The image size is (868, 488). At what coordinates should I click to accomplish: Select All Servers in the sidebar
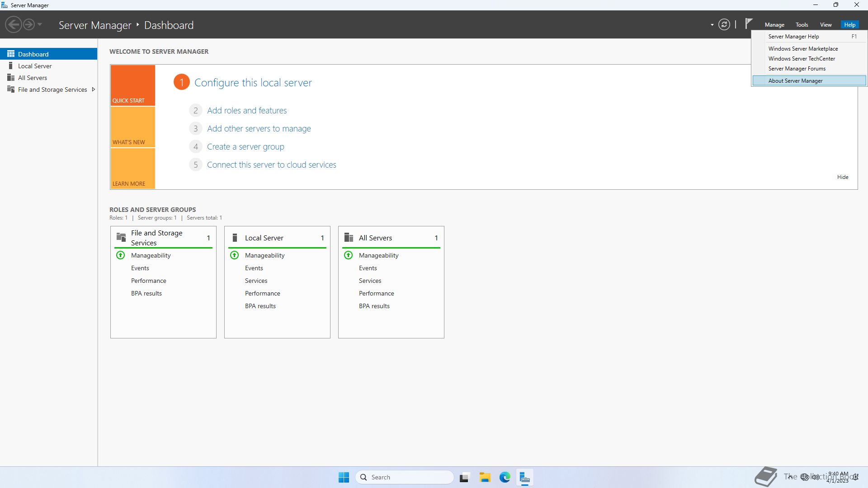point(48,78)
